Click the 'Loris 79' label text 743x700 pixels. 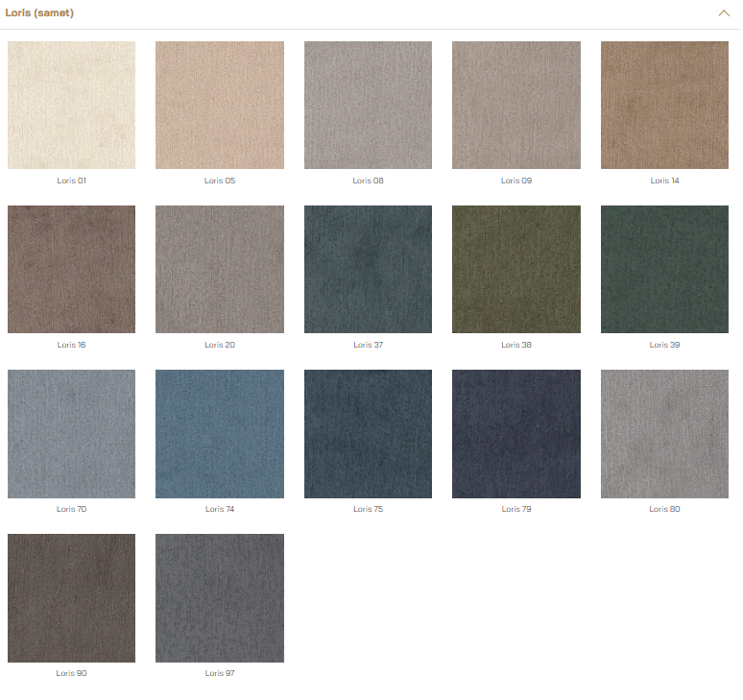pyautogui.click(x=516, y=509)
